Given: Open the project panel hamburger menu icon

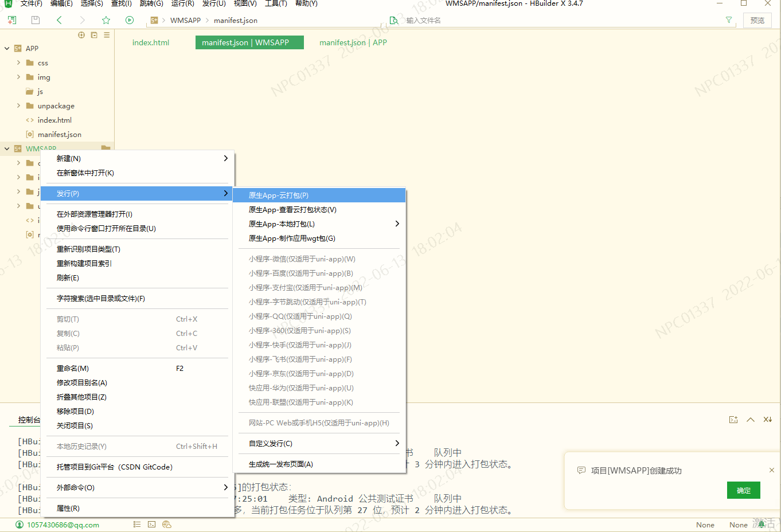Looking at the screenshot, I should click(x=107, y=35).
